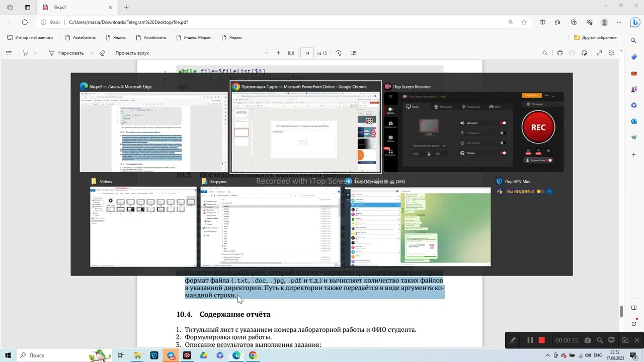Screen dimensions: 644x362
Task: Open the Нарисовать pen options dropdown
Action: point(91,53)
